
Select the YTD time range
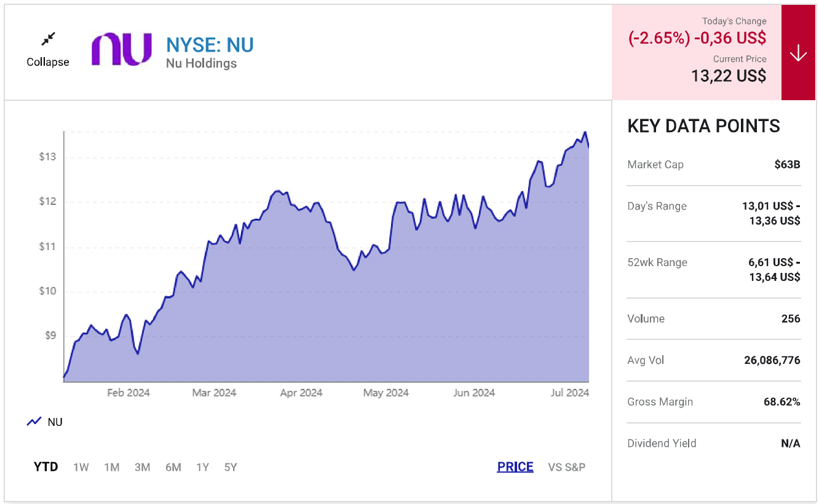45,467
